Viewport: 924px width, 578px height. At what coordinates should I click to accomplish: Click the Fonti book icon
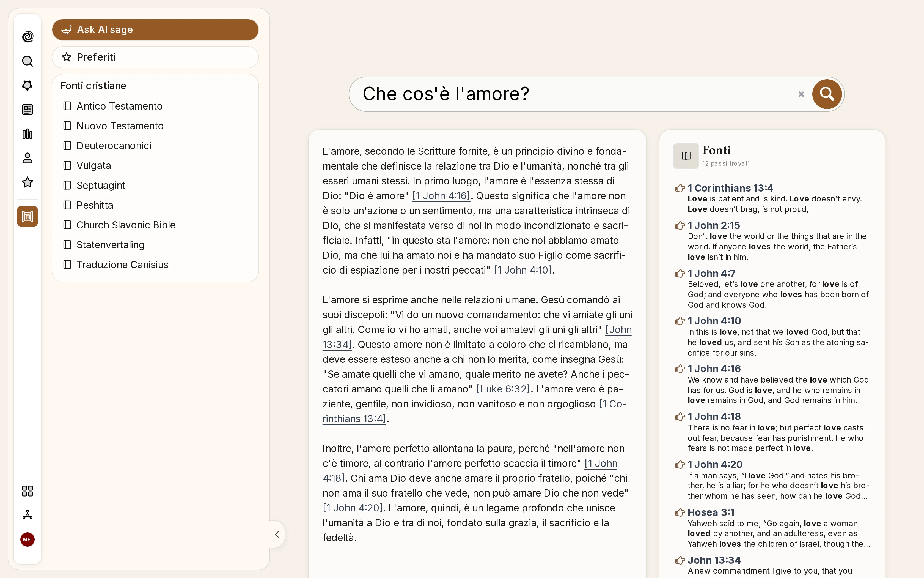[x=686, y=156]
